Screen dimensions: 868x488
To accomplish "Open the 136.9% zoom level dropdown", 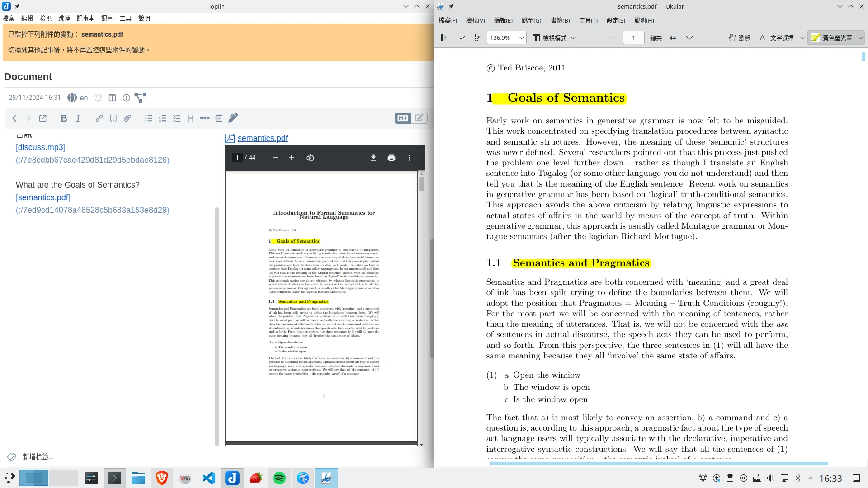I will [521, 38].
